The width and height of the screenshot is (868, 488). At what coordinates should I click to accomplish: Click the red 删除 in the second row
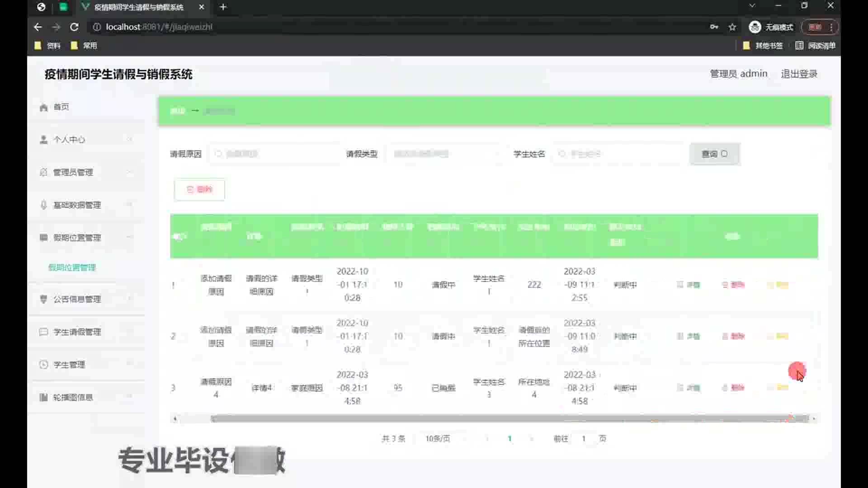733,336
